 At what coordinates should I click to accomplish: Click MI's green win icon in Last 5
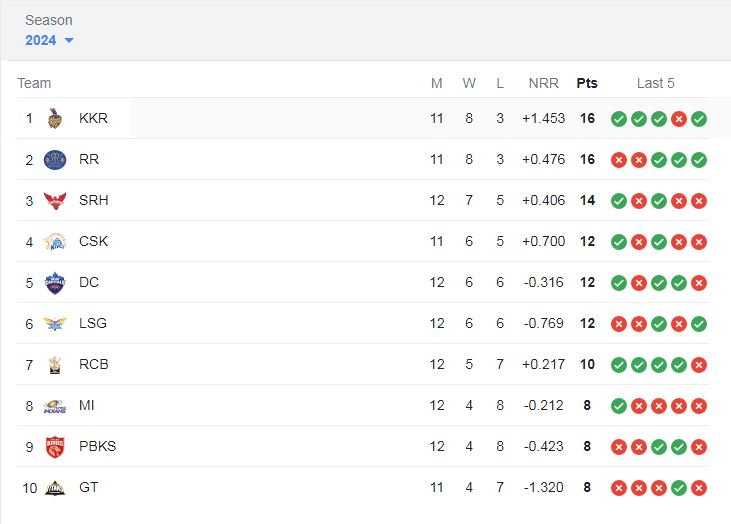619,406
